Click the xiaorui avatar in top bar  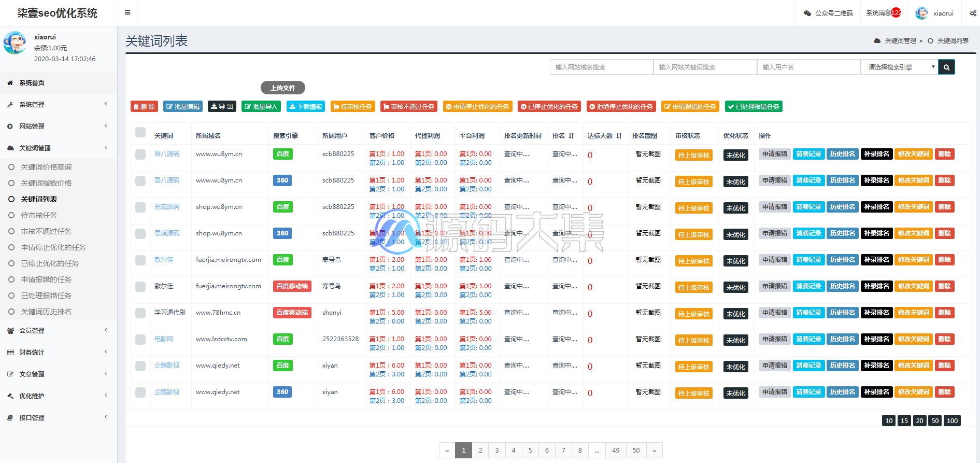coord(921,13)
